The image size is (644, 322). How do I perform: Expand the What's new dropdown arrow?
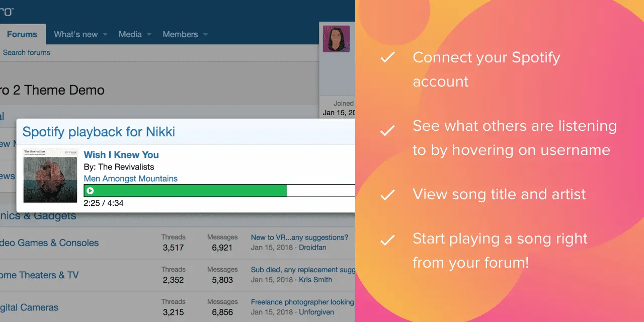[105, 35]
